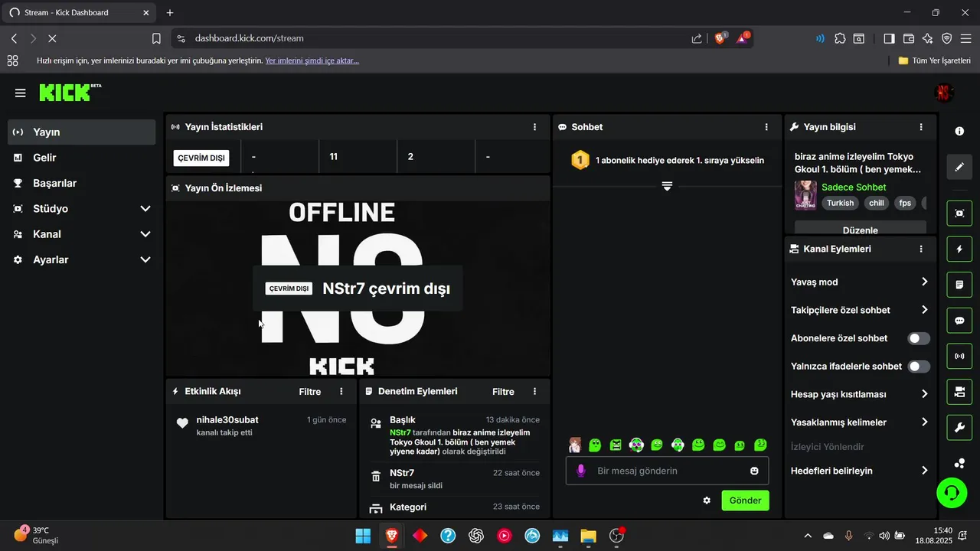Toggle channel actions camera icon in right rail
The height and width of the screenshot is (551, 980).
tap(959, 392)
